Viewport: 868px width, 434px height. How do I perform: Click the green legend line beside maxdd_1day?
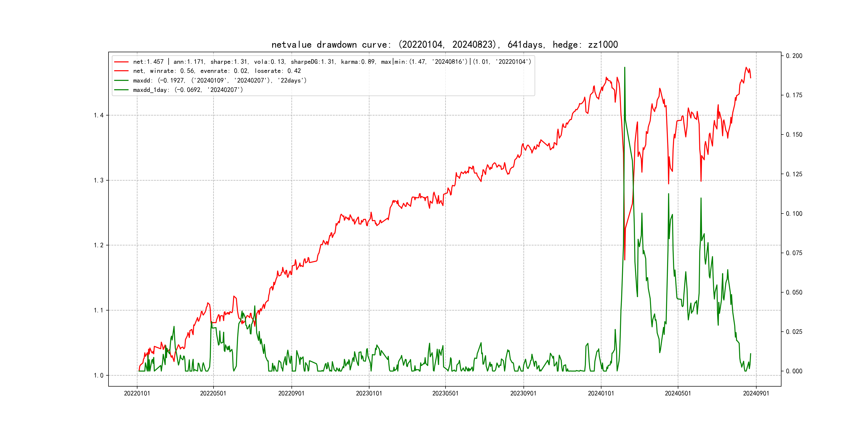[x=121, y=90]
